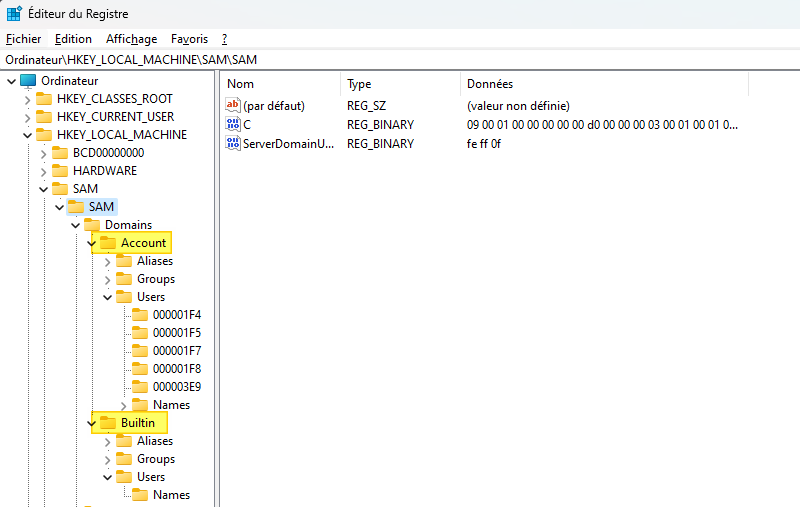The height and width of the screenshot is (507, 800).
Task: Click the HKEY_CLASSES_ROOT folder icon
Action: pos(44,99)
